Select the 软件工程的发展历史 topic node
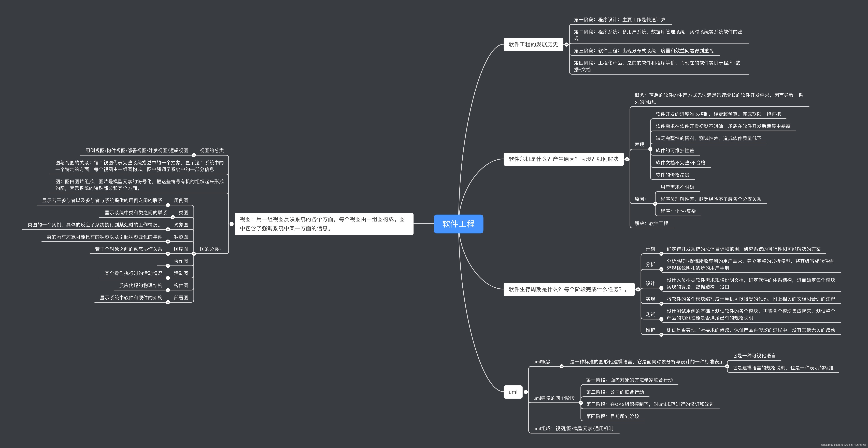The image size is (868, 448). pyautogui.click(x=533, y=45)
